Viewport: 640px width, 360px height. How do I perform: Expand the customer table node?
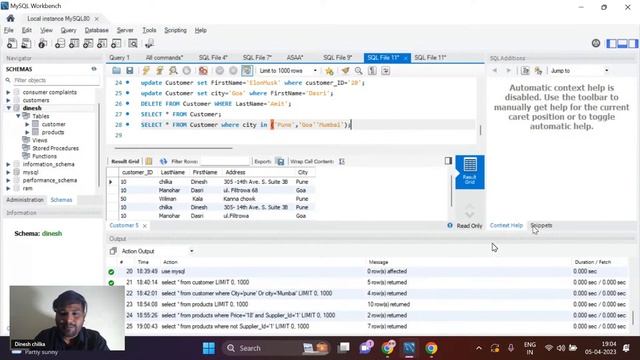coord(27,124)
